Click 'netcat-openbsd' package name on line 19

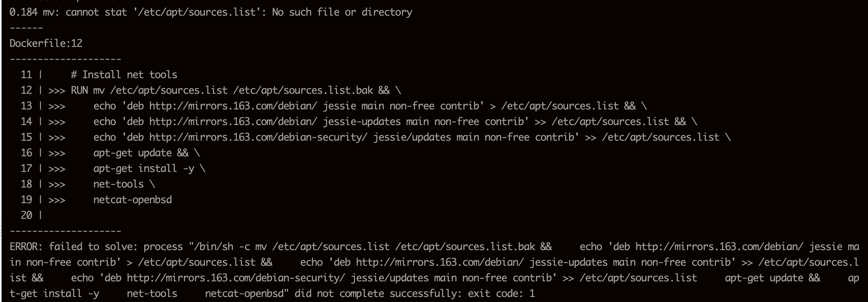tap(132, 200)
